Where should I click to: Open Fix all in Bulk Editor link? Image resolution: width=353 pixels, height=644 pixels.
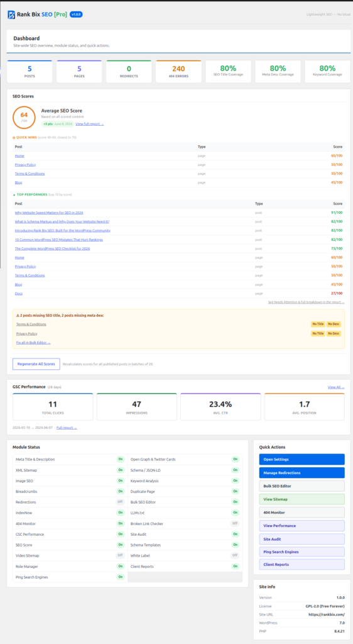(x=33, y=342)
